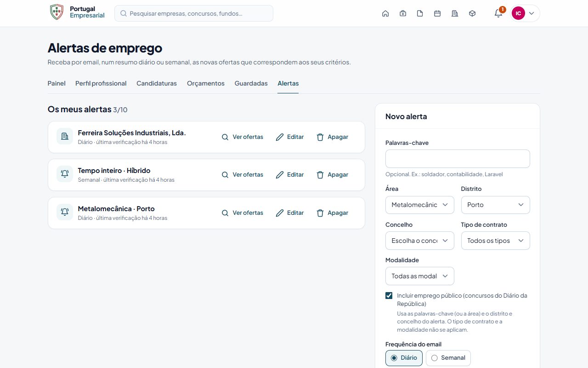The image size is (588, 368).
Task: View offers for Ferreira Soluções Industriais
Action: coord(243,137)
